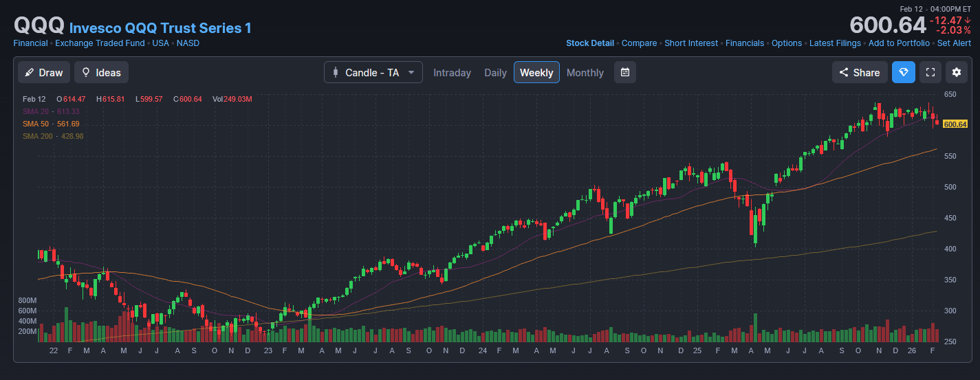This screenshot has height=380, width=980.
Task: Open the Stock Detail link
Action: coord(590,43)
